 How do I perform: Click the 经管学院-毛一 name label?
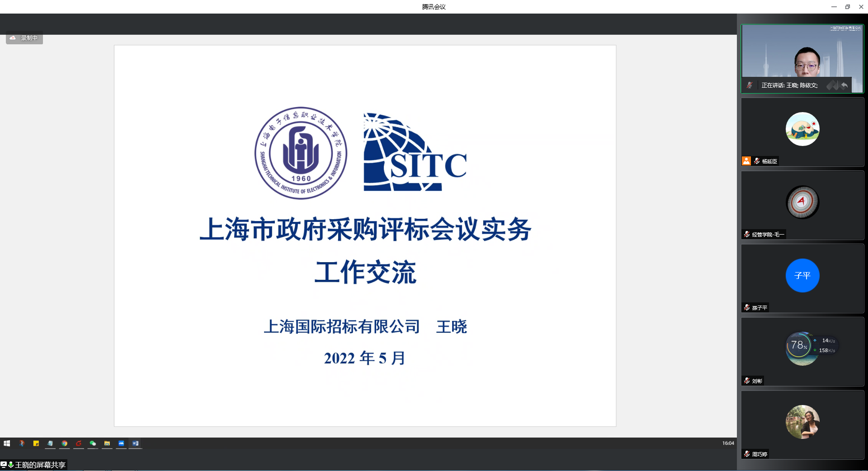(x=768, y=235)
